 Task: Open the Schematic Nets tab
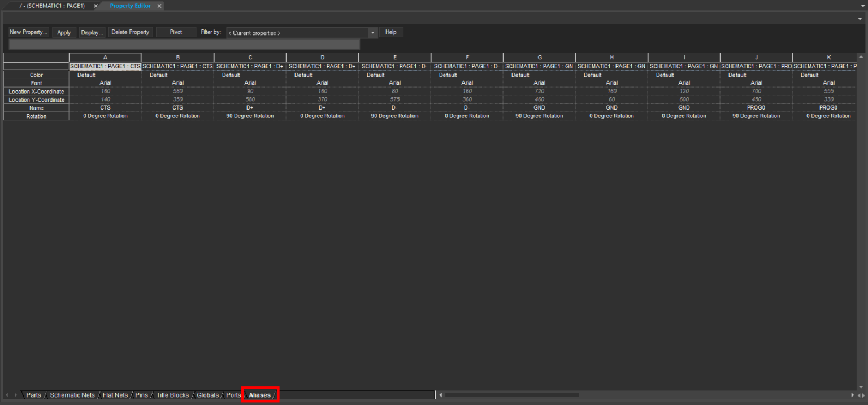(x=72, y=395)
